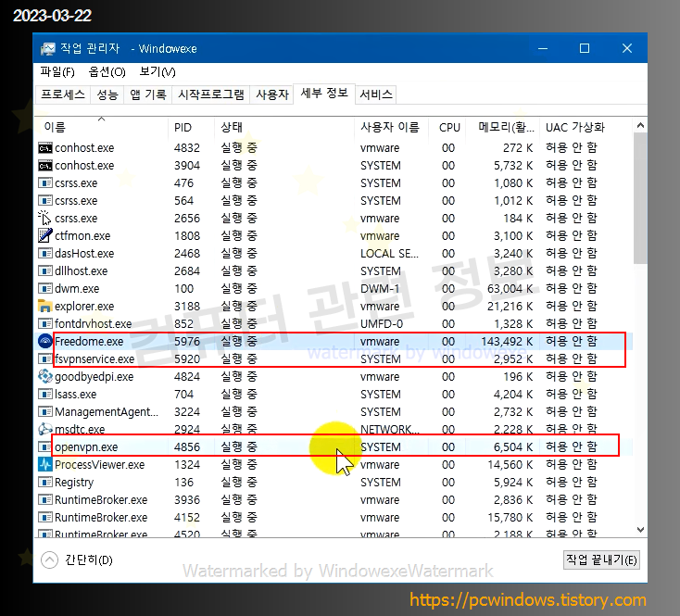Click the vertical scrollbar thumb
680x616 pixels.
(640, 198)
